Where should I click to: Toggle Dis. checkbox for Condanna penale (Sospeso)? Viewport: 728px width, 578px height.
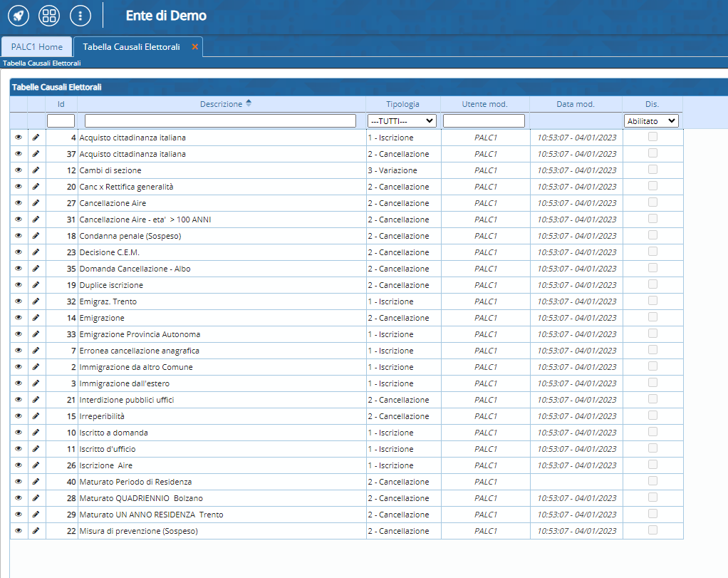coord(652,235)
